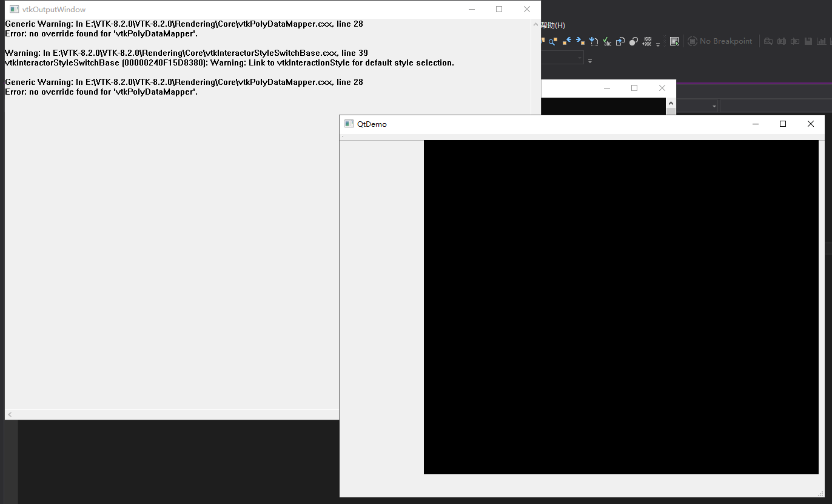Image resolution: width=832 pixels, height=504 pixels.
Task: Maximize the QtDemo window
Action: [x=783, y=124]
